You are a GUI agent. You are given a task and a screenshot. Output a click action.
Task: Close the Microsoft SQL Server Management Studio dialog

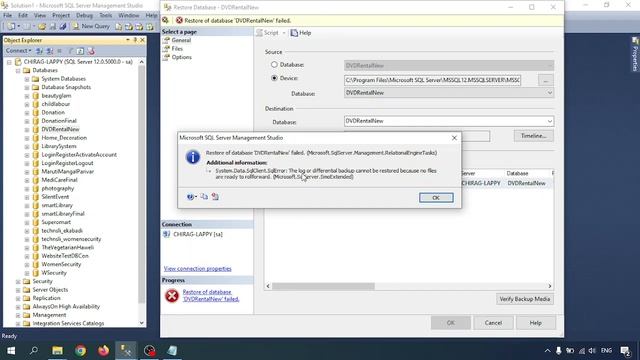click(454, 138)
